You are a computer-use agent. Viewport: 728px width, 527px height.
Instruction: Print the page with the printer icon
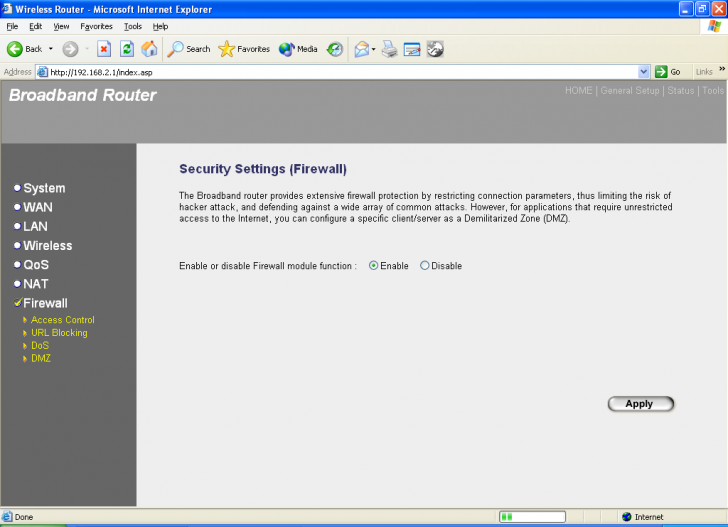(x=390, y=49)
